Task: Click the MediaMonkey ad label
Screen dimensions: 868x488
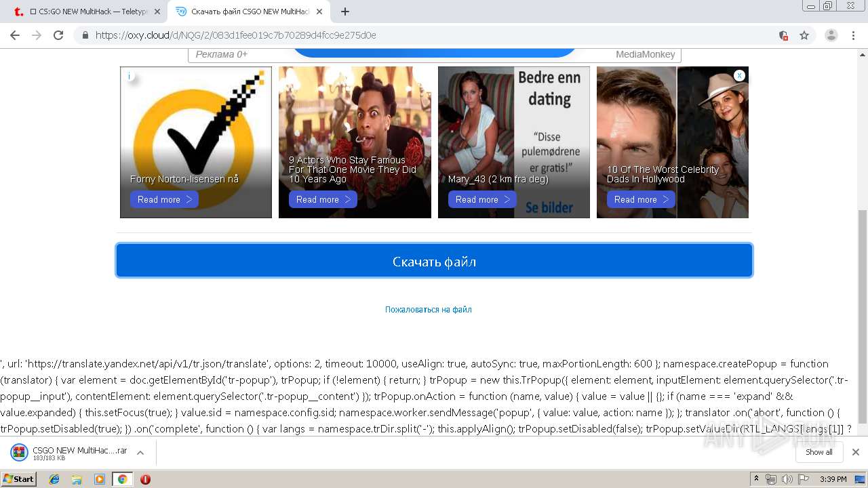Action: 645,54
